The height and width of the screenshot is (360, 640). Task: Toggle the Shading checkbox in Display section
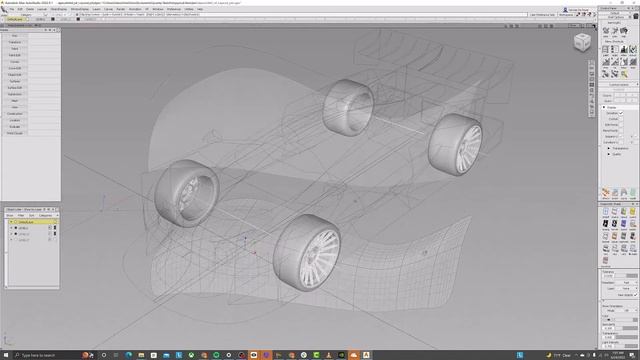click(x=621, y=113)
